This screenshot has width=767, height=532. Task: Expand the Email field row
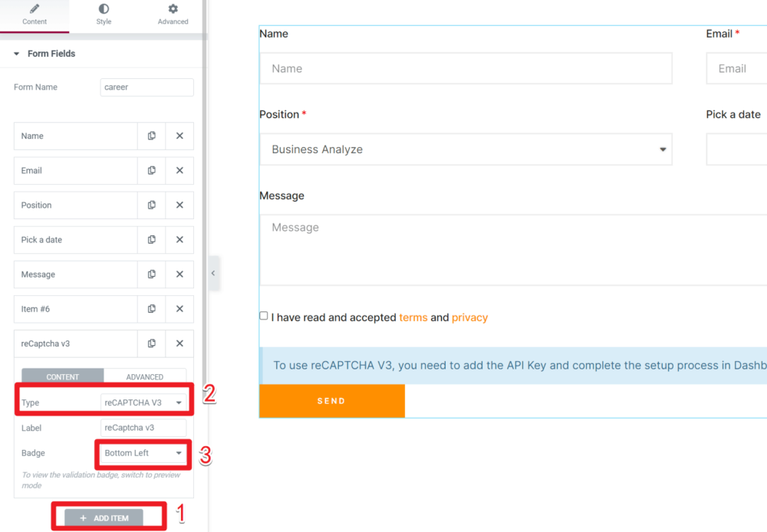tap(76, 171)
